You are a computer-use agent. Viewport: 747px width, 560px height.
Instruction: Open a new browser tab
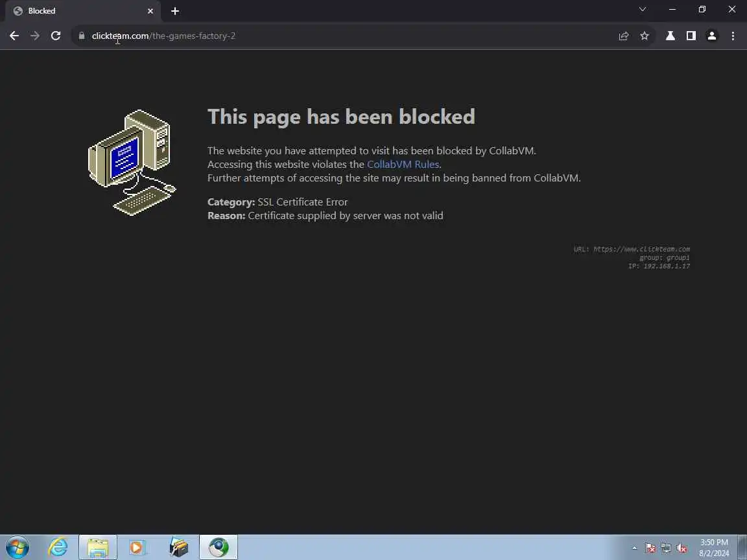(x=175, y=11)
